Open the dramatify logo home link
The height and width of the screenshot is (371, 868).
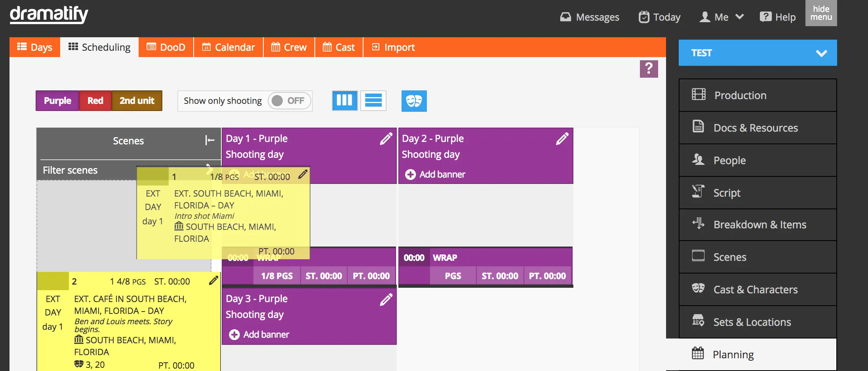[49, 15]
